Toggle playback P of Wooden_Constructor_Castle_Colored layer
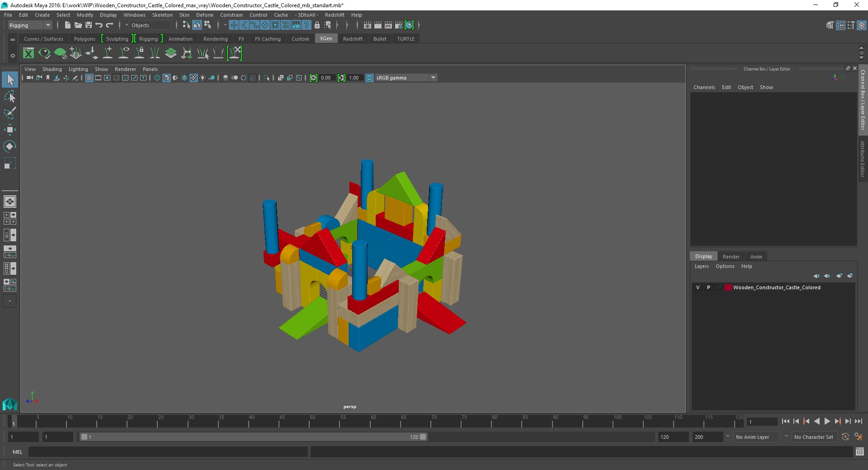The image size is (868, 470). tap(708, 287)
